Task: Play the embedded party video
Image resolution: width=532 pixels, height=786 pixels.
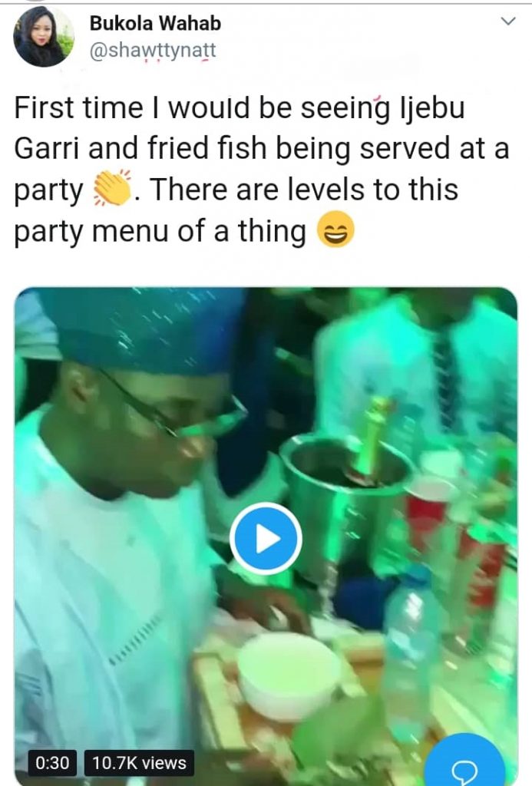Action: [266, 539]
